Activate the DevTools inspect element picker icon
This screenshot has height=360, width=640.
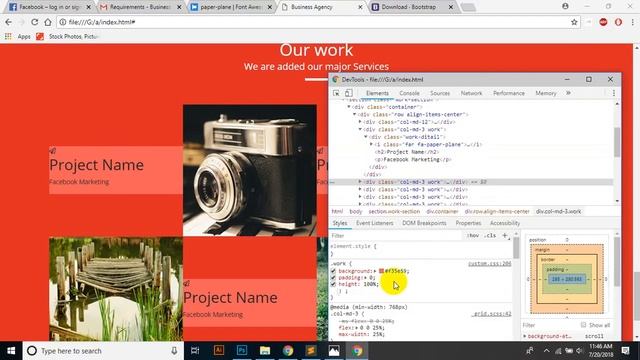[336, 93]
